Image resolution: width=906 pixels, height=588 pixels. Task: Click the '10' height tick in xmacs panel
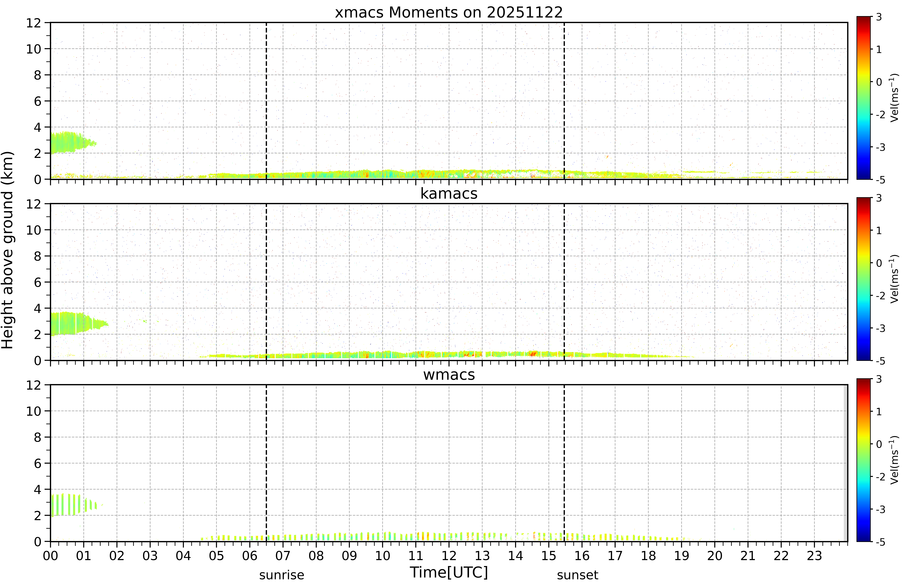[33, 49]
